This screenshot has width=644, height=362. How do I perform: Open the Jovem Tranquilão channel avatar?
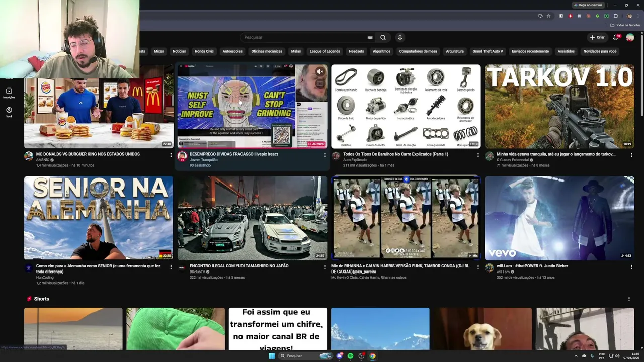pos(182,156)
